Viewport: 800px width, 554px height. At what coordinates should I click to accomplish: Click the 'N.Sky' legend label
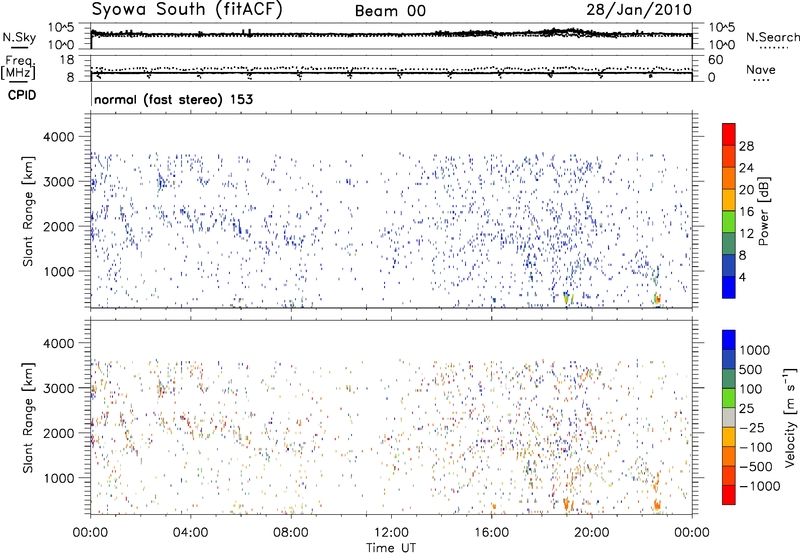point(19,38)
